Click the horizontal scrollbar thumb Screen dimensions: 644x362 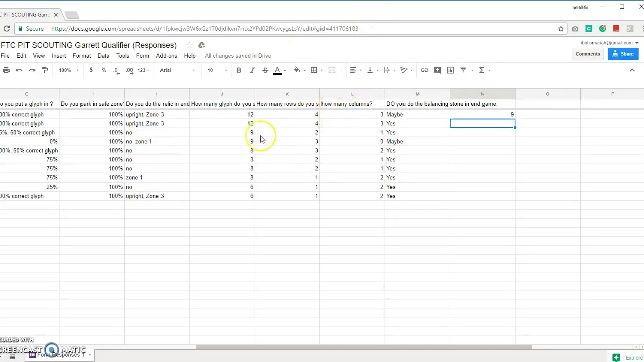(x=364, y=347)
